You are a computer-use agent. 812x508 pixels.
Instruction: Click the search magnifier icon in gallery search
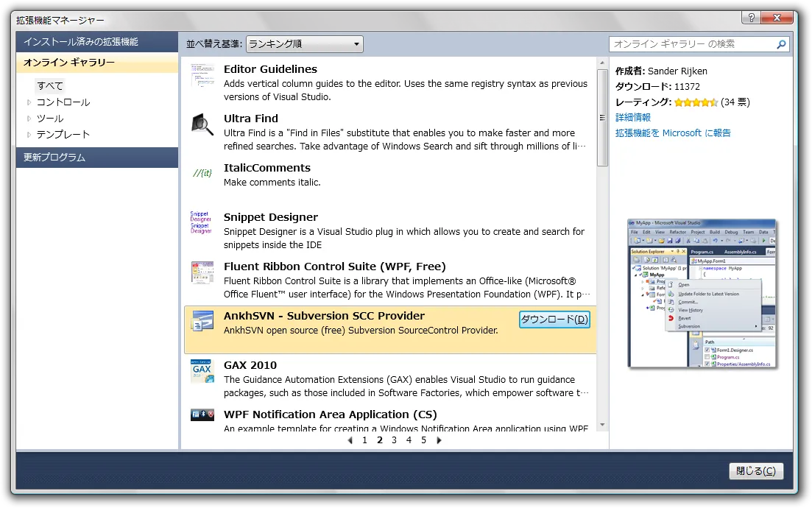coord(782,44)
